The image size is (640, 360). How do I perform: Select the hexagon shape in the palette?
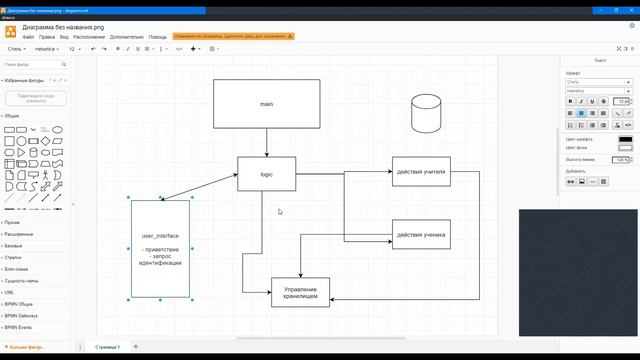click(9, 153)
